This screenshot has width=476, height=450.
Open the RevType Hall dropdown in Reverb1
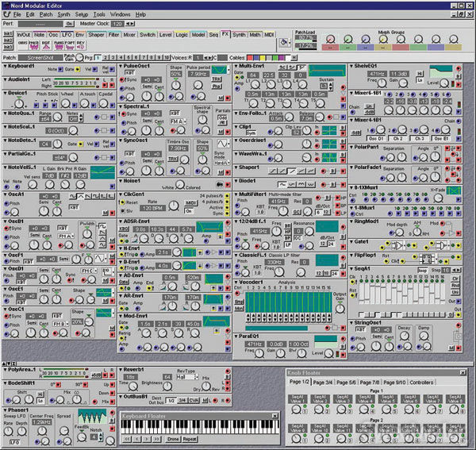187,377
